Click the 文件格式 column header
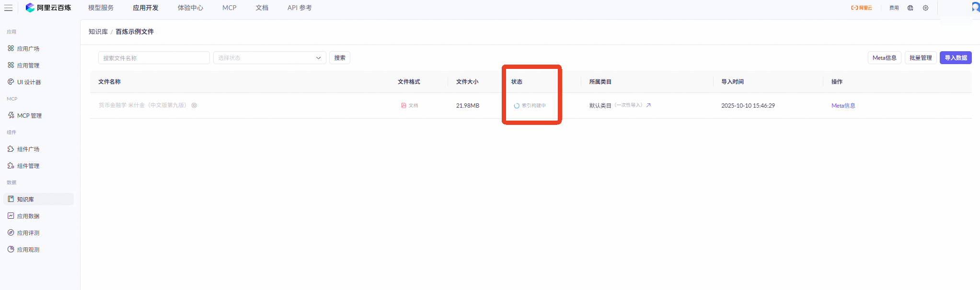The width and height of the screenshot is (980, 290). (x=409, y=82)
